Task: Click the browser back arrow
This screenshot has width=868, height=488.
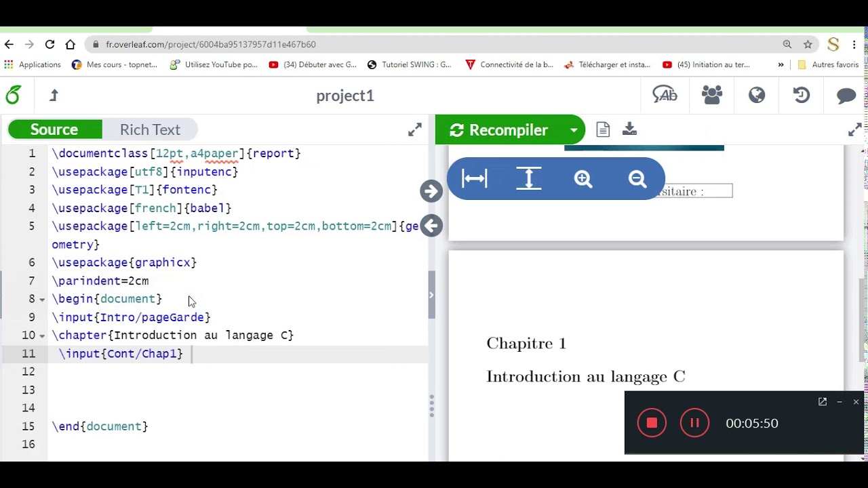Action: pyautogui.click(x=9, y=44)
